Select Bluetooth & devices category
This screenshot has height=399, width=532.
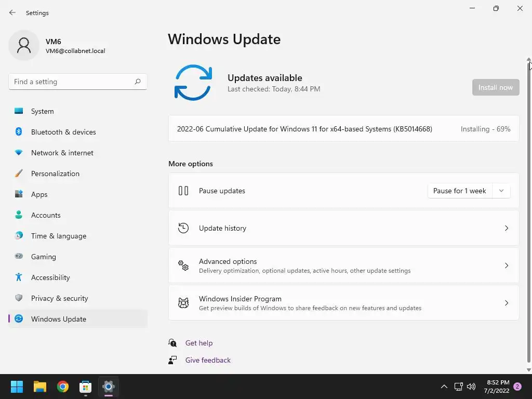[78, 131]
